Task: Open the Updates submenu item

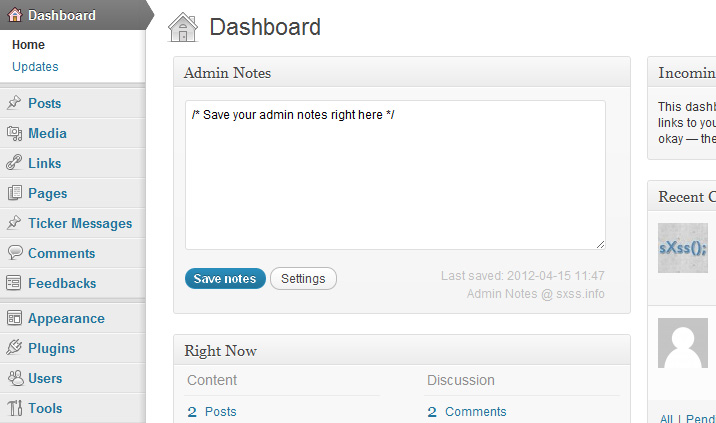Action: coord(35,67)
